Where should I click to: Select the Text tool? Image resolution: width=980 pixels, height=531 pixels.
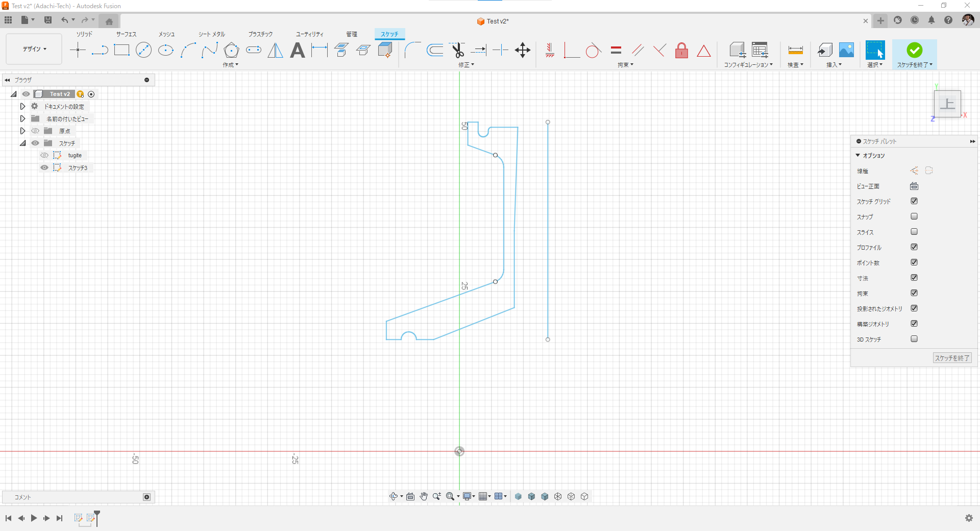[298, 50]
